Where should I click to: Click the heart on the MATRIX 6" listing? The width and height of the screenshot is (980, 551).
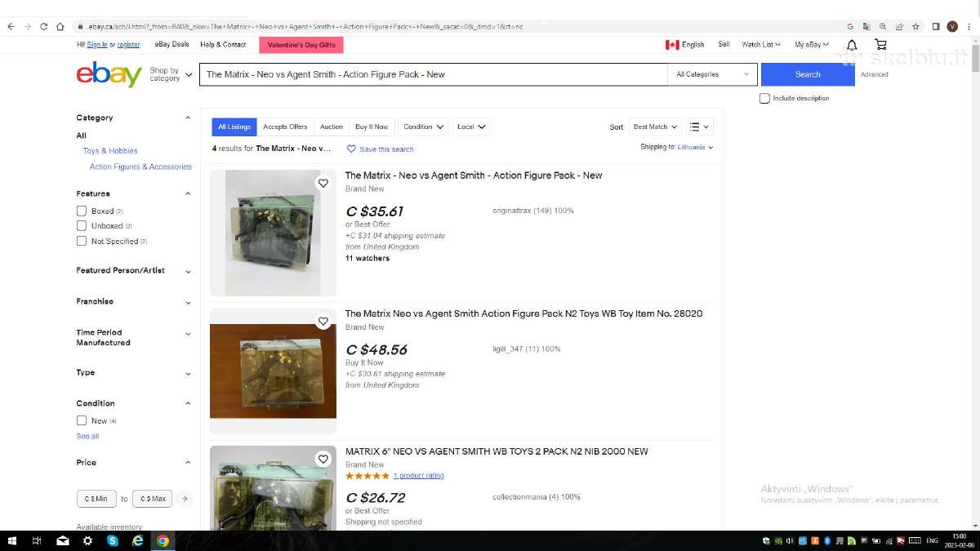(323, 459)
